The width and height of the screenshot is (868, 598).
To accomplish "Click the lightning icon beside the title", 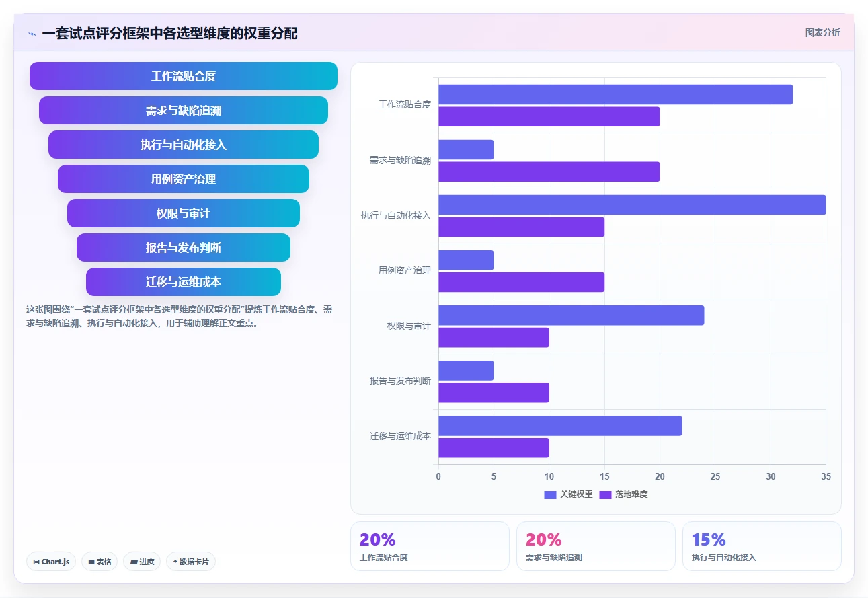I will point(32,34).
